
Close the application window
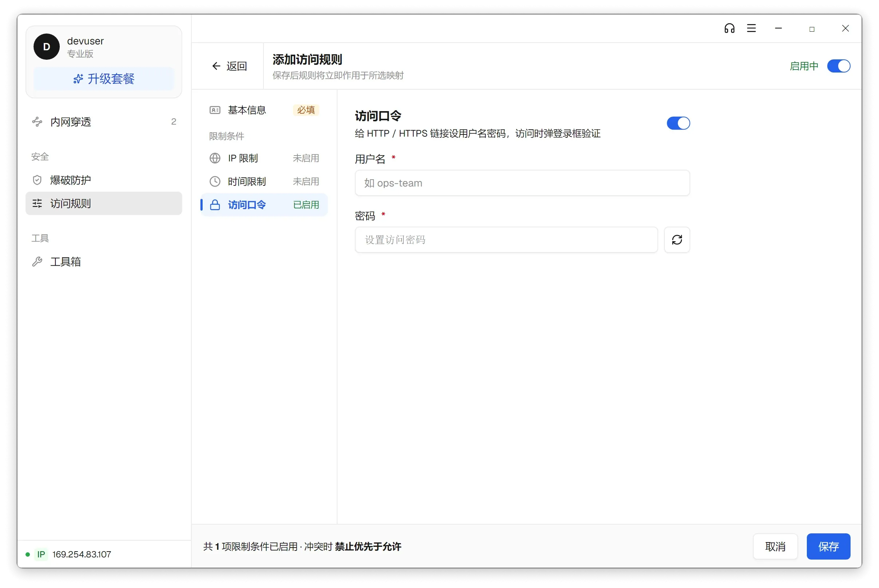pos(845,28)
